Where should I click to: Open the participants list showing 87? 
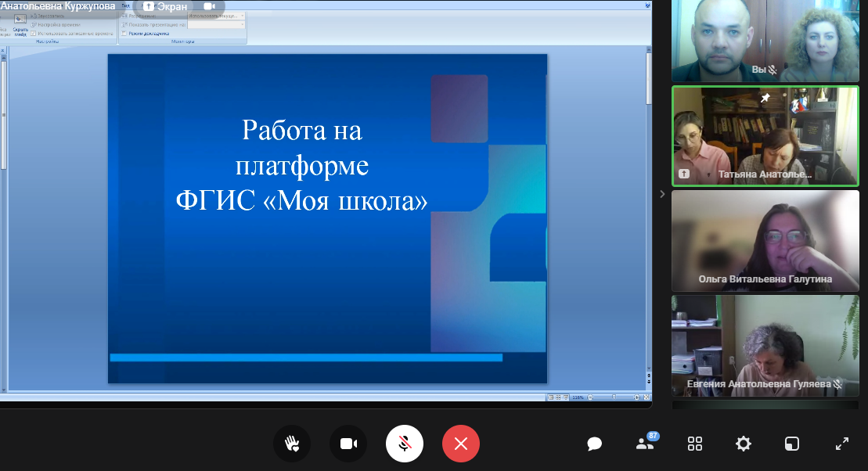click(645, 444)
